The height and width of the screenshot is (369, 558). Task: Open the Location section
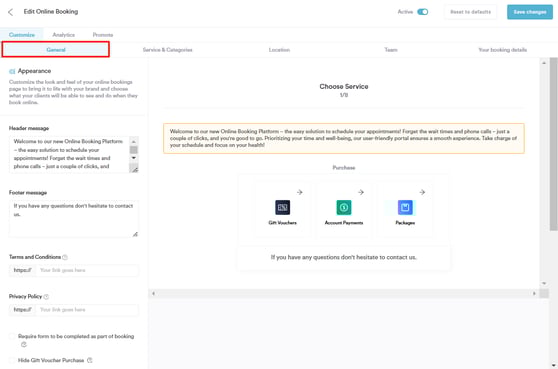279,50
